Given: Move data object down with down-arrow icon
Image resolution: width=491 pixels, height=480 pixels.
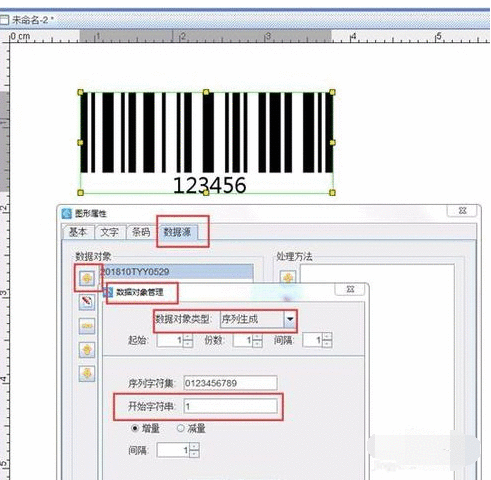Looking at the screenshot, I should 87,373.
